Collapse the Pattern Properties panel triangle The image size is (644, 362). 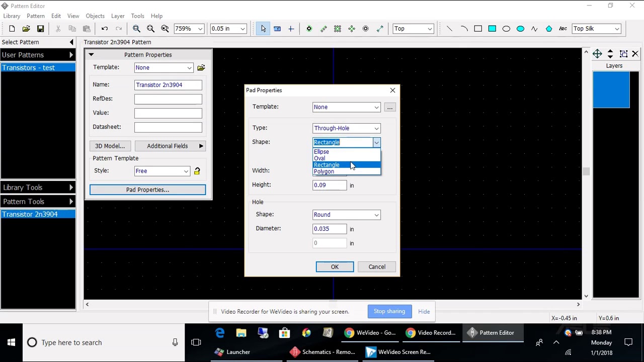pos(91,54)
